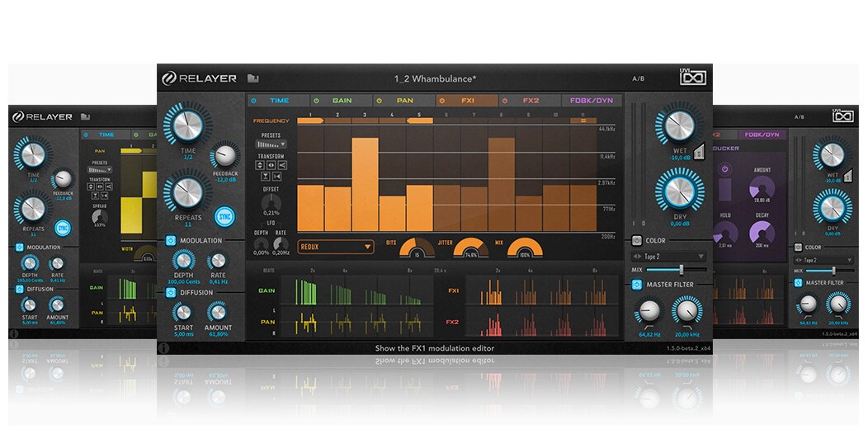Toggle the Ducker power button in the right window
Screen dimensions: 868x434
(x=725, y=171)
